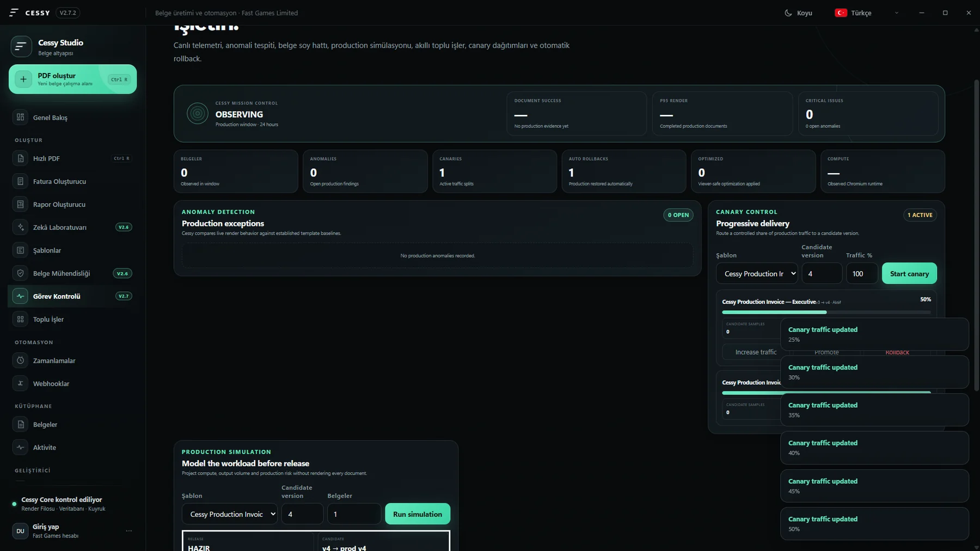Image resolution: width=980 pixels, height=551 pixels.
Task: Click Görev Kontrolü pulse icon
Action: [20, 296]
